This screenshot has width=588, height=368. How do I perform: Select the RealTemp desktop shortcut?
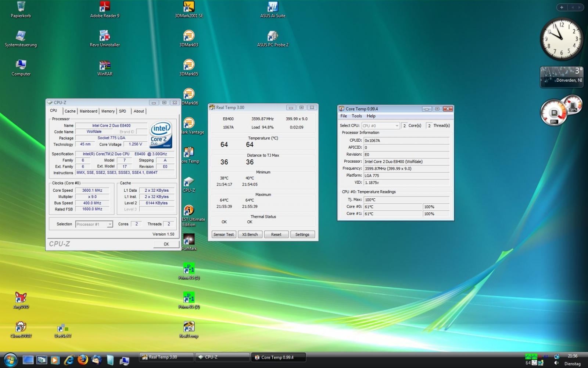pyautogui.click(x=189, y=329)
